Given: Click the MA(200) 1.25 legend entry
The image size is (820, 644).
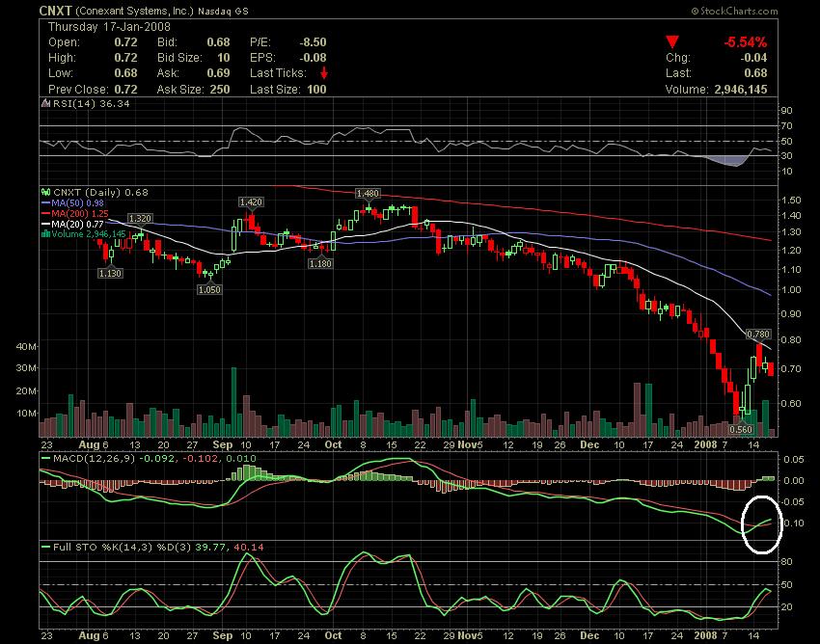Looking at the screenshot, I should [79, 213].
